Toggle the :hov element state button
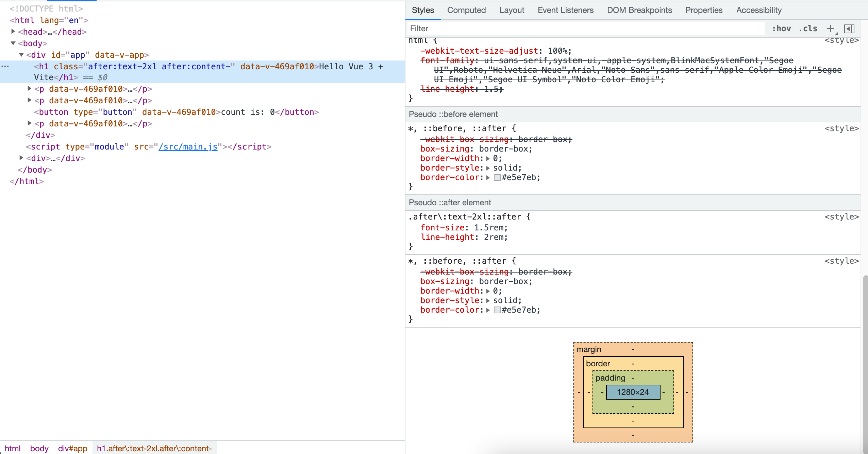 781,29
